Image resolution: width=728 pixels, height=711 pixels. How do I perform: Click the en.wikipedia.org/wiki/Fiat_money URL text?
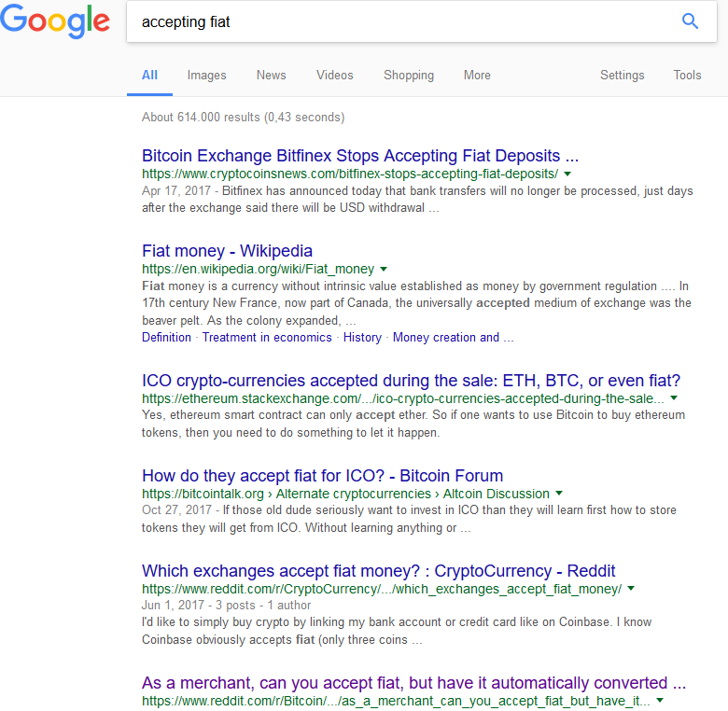click(259, 269)
